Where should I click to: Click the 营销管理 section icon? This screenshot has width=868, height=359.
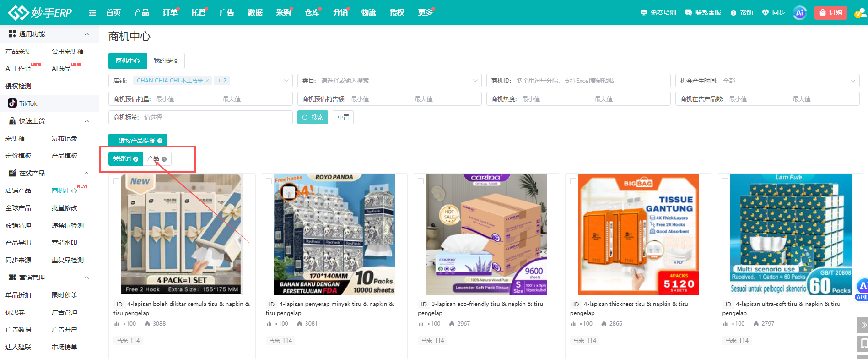click(x=12, y=277)
